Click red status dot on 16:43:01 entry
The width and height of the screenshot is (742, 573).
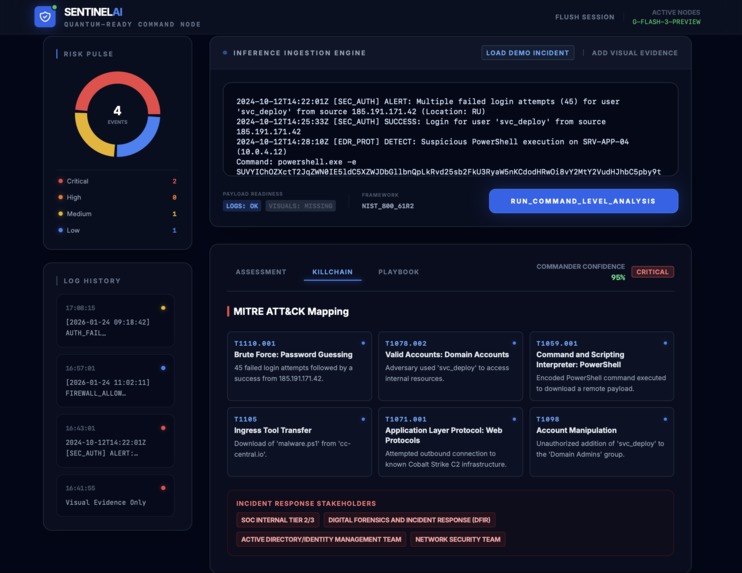[163, 428]
